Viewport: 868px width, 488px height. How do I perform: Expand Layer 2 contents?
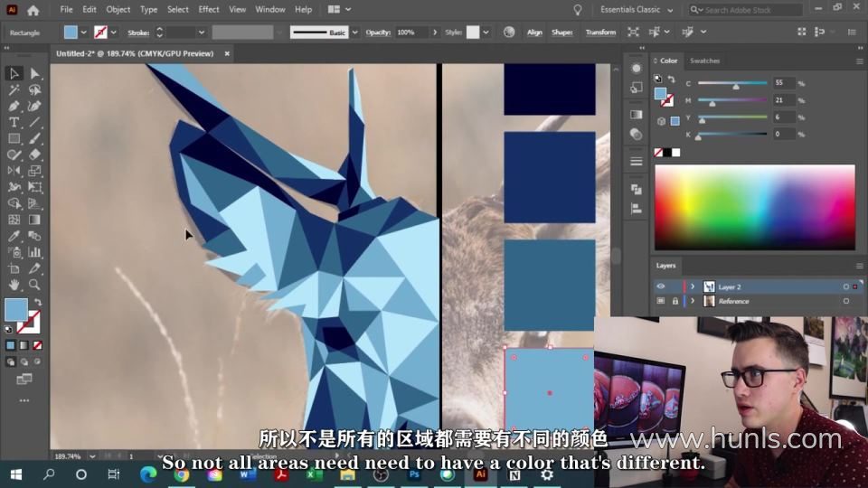(692, 286)
